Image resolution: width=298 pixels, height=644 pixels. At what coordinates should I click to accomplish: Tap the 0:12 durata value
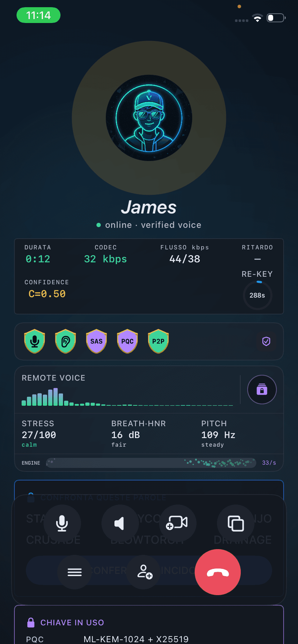(38, 259)
